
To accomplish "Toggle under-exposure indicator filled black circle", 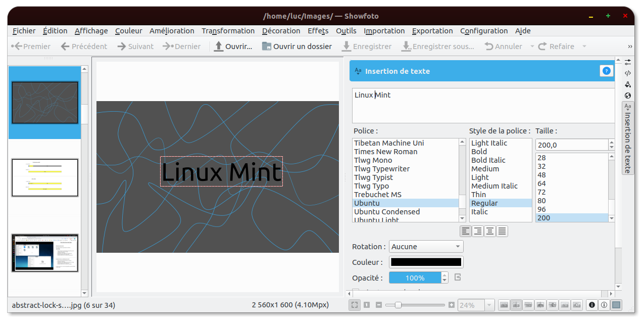I will (x=591, y=305).
